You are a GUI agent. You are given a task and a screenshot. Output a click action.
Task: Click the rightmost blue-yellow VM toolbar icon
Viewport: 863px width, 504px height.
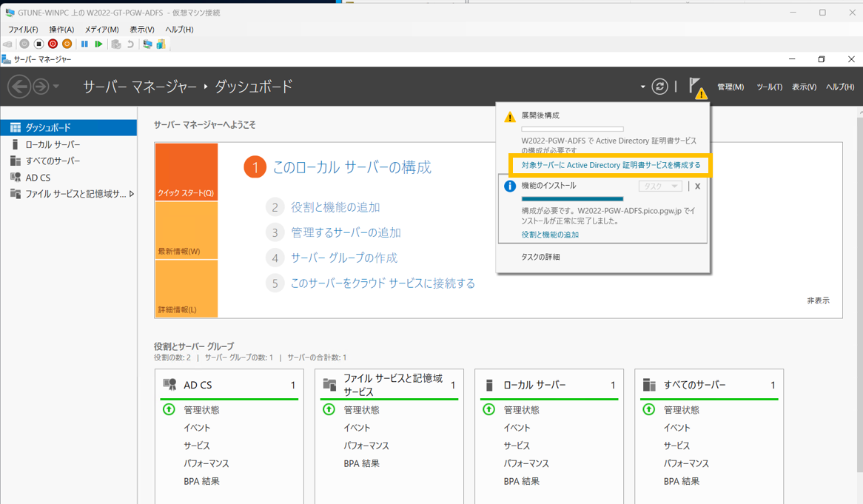pyautogui.click(x=161, y=44)
